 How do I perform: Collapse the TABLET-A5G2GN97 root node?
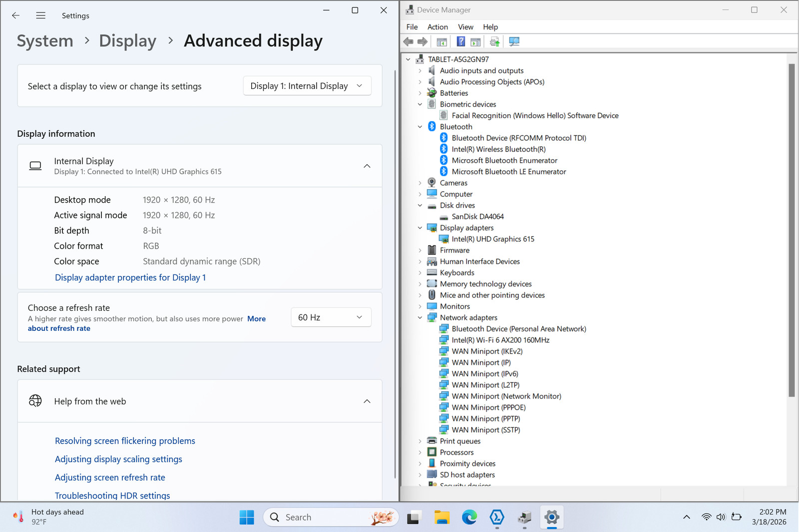[408, 59]
